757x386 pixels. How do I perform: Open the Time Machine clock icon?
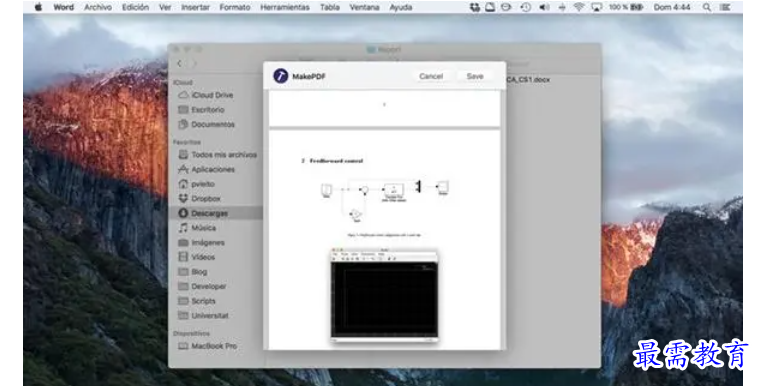[x=526, y=7]
